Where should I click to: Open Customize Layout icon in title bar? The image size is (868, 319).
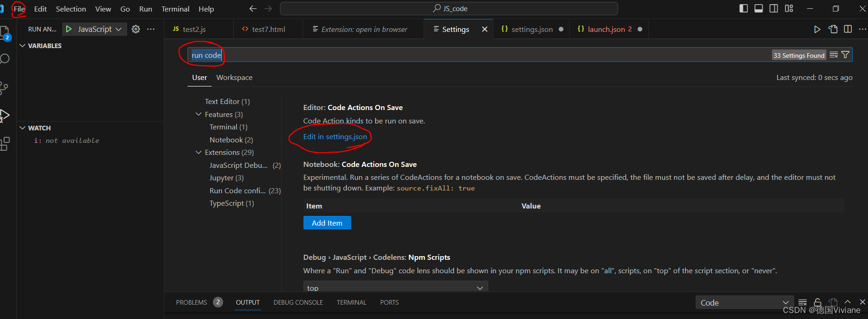click(x=789, y=8)
